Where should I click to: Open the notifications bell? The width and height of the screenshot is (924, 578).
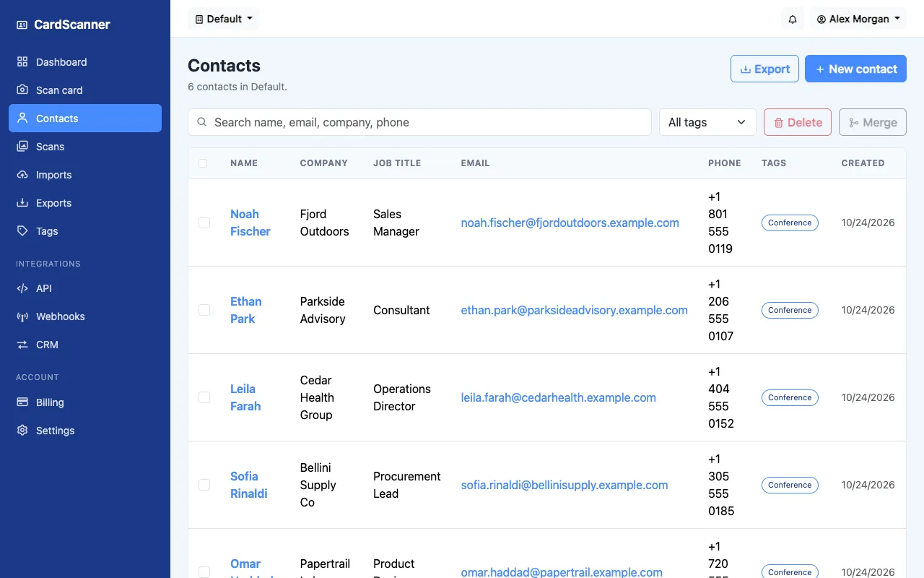point(793,19)
